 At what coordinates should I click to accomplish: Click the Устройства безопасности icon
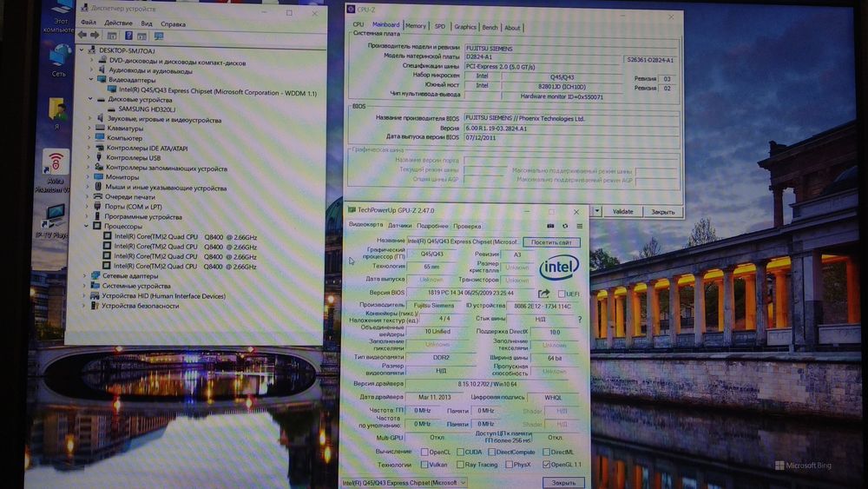coord(95,305)
